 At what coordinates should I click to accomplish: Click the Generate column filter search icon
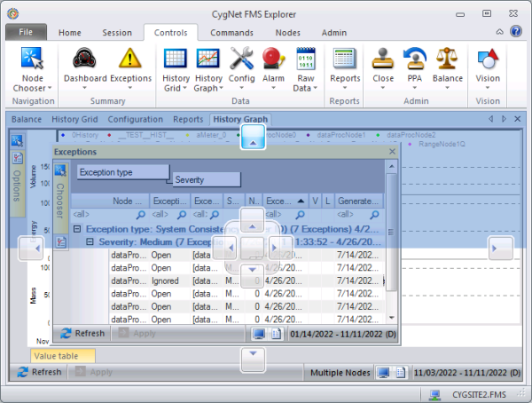[374, 215]
